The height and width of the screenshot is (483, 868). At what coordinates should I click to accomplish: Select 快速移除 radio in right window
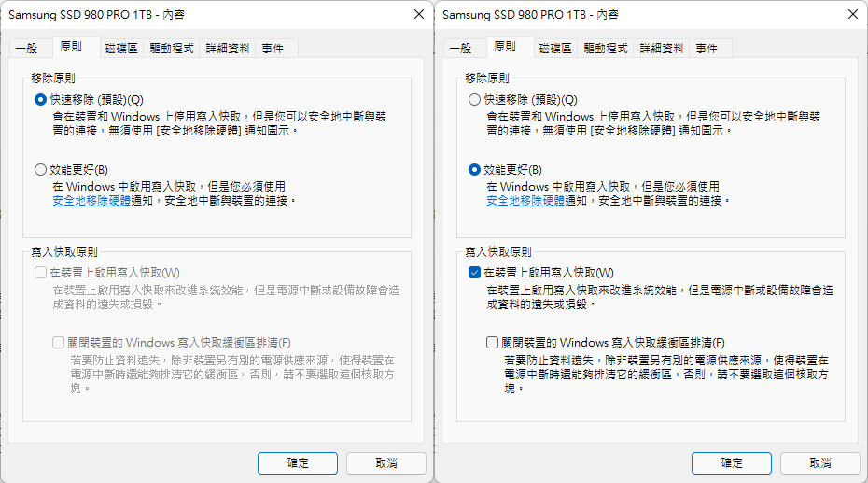(x=474, y=100)
